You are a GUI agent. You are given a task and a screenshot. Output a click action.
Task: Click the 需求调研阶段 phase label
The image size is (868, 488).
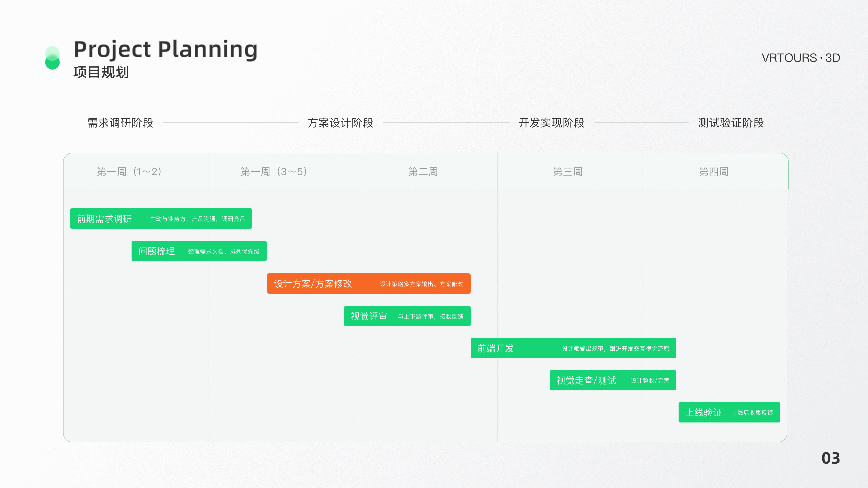coord(120,123)
